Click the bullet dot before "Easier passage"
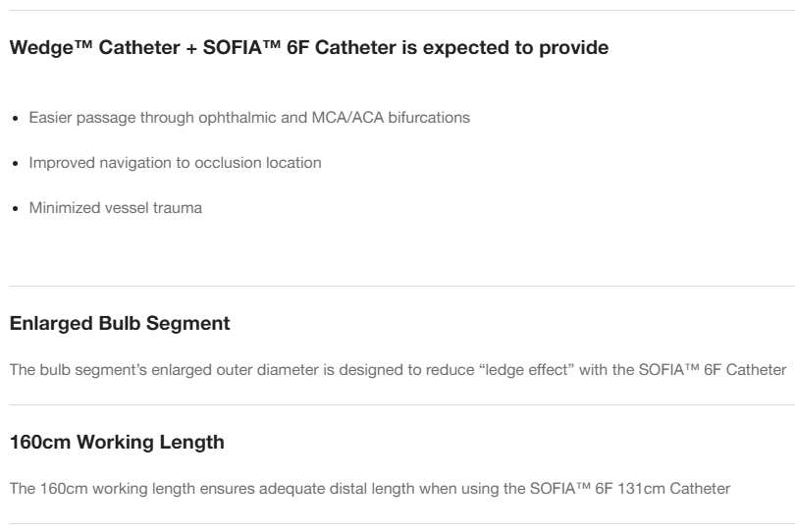Image resolution: width=795 pixels, height=532 pixels. 13,119
